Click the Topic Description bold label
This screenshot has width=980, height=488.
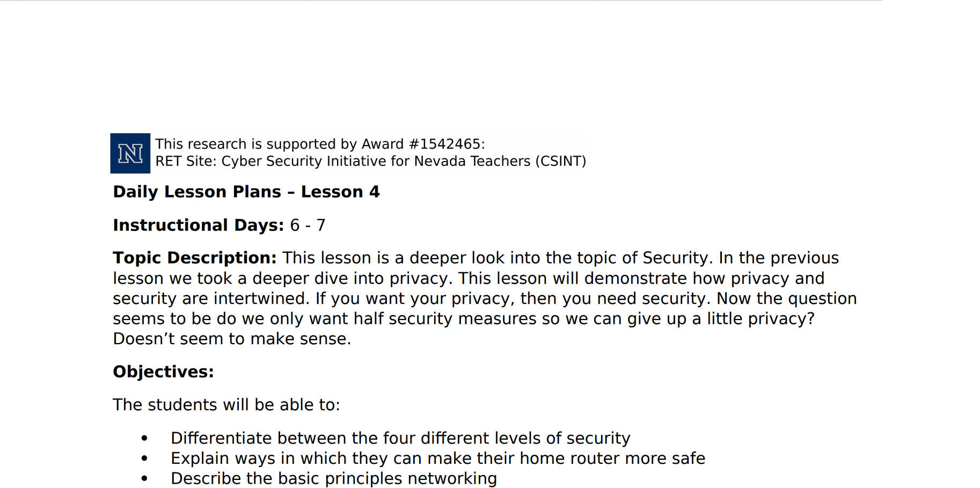pyautogui.click(x=194, y=258)
